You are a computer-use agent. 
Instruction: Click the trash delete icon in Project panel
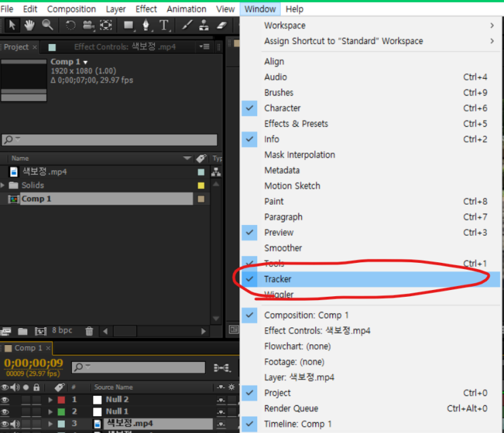click(x=90, y=331)
